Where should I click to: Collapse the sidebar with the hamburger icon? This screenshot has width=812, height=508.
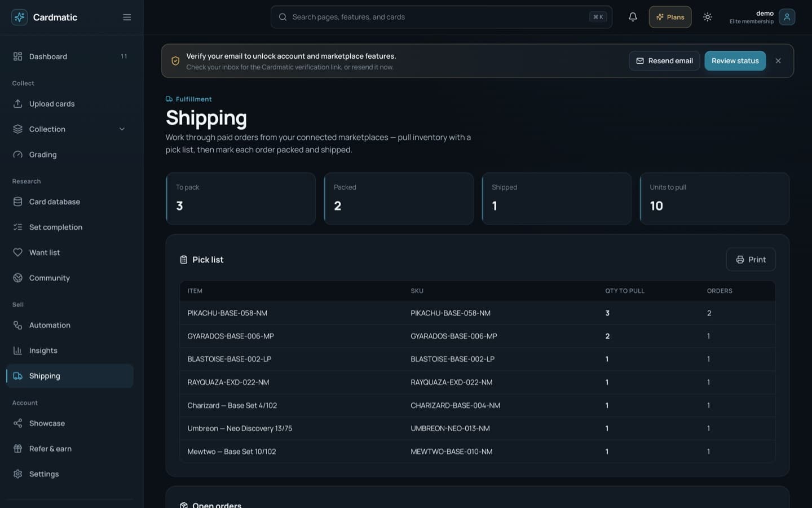[x=127, y=17]
